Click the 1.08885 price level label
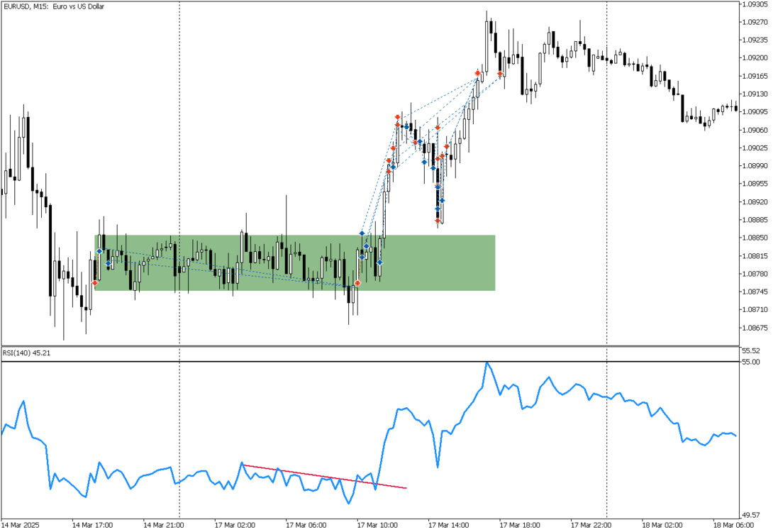The height and width of the screenshot is (532, 778). pos(755,220)
